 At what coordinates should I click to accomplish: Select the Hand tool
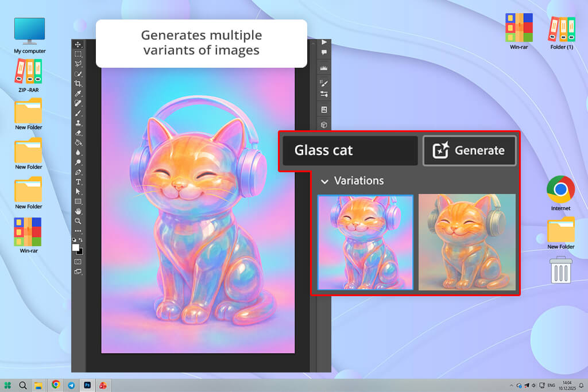[78, 211]
